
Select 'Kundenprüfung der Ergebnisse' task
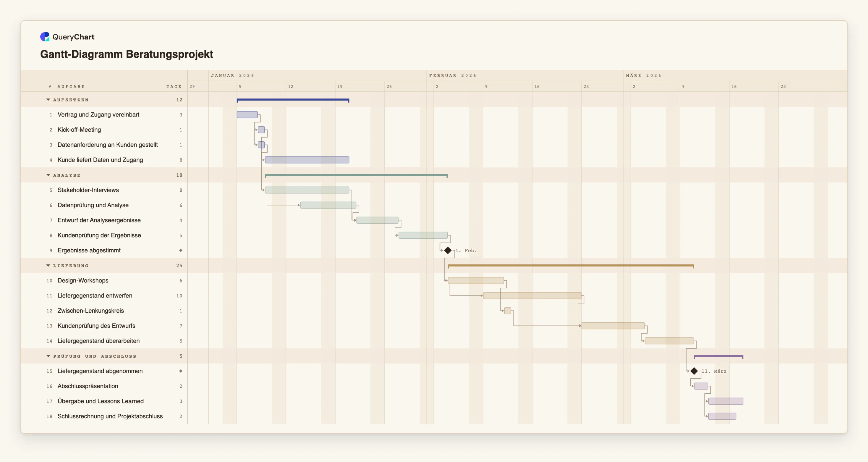[x=99, y=235]
